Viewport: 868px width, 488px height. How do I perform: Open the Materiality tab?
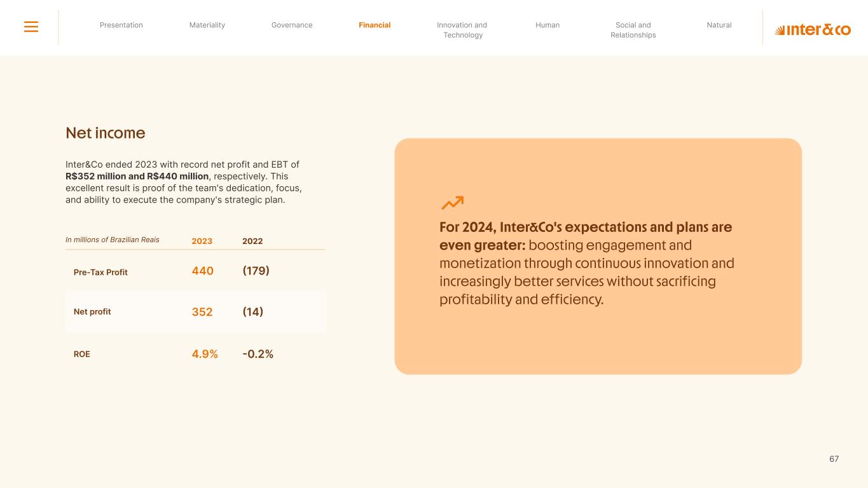pos(207,25)
